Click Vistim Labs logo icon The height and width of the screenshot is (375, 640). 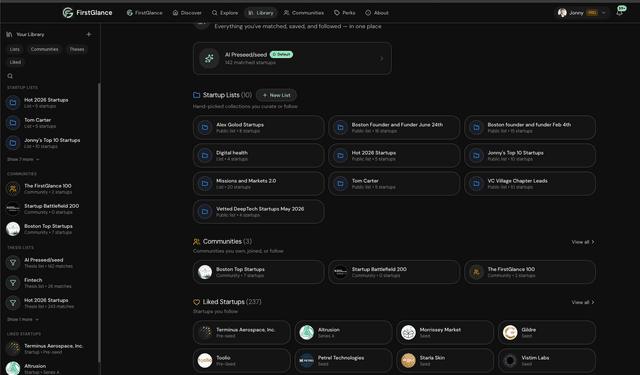coord(510,361)
